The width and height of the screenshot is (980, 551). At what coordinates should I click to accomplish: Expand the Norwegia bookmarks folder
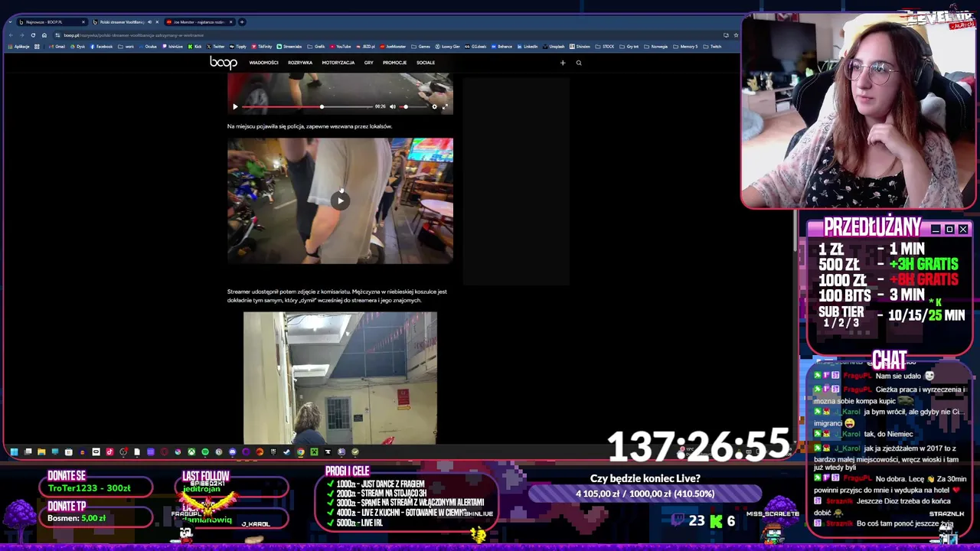click(x=656, y=47)
